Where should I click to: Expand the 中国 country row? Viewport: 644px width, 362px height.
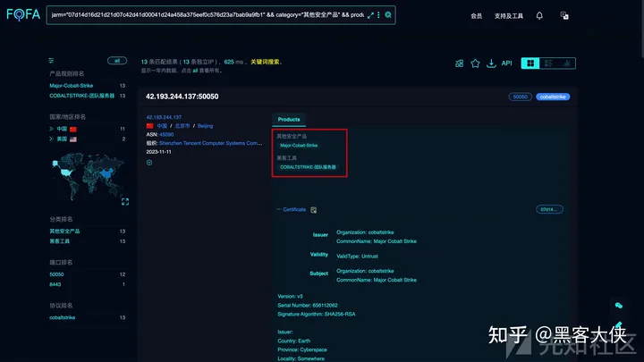[x=51, y=129]
